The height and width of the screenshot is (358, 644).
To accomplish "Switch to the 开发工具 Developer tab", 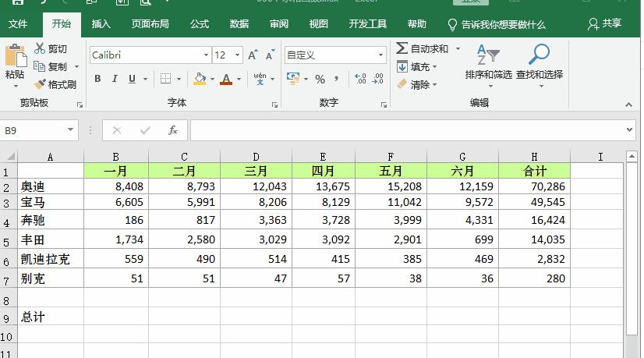I will coord(367,24).
